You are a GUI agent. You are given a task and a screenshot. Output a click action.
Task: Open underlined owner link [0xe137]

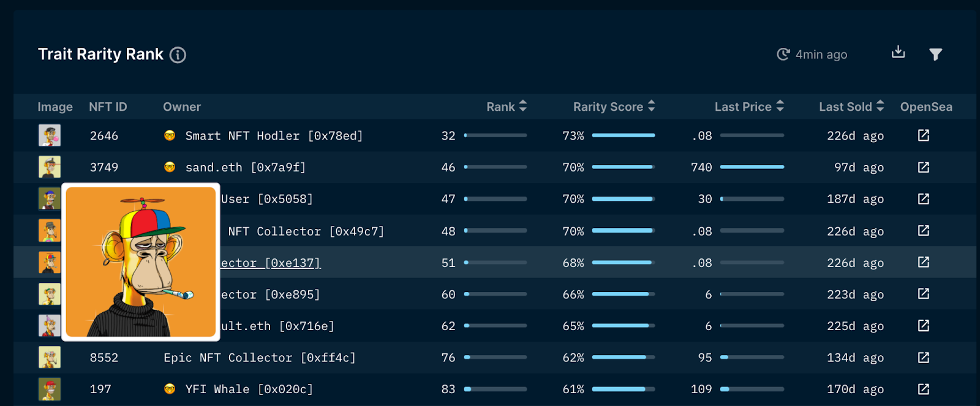point(270,263)
